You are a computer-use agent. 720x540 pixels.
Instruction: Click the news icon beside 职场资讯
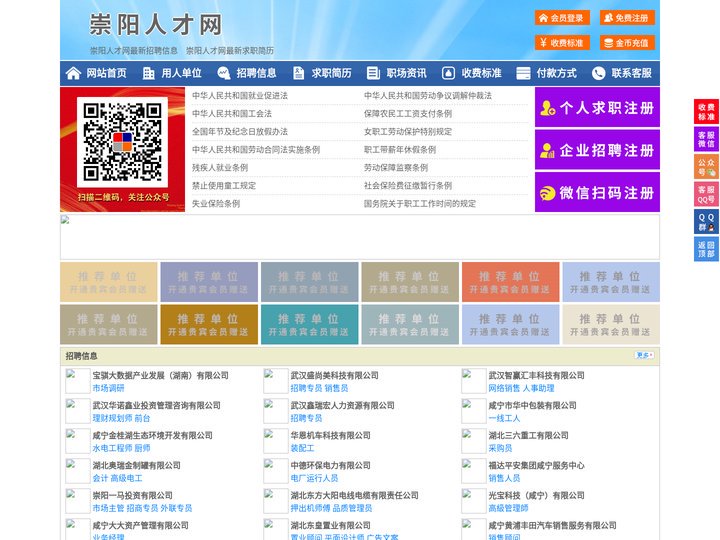373,73
